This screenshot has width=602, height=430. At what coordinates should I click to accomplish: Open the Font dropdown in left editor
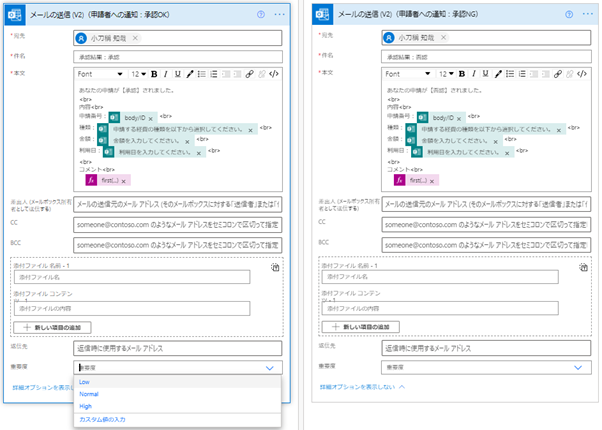tap(100, 74)
